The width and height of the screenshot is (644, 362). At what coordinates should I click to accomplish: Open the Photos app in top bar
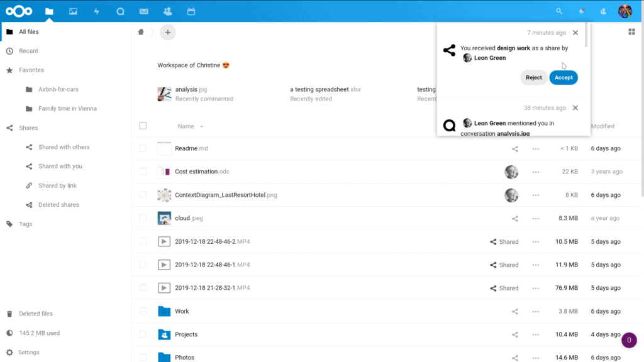[x=73, y=11]
